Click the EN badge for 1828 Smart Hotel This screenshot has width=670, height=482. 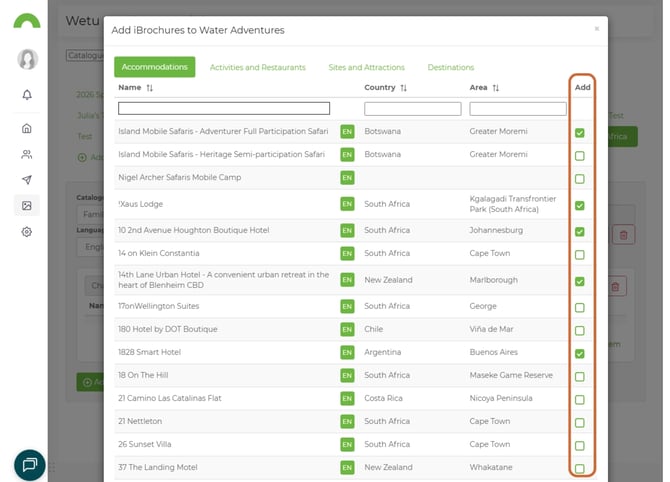click(x=347, y=353)
